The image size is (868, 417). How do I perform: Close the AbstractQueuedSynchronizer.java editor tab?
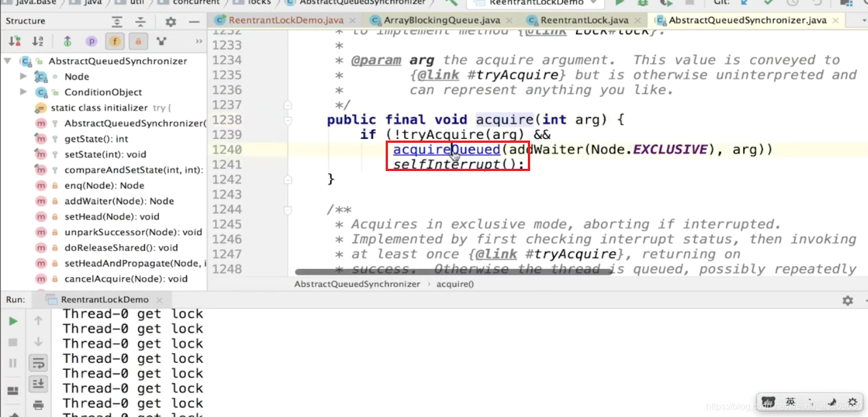[x=837, y=21]
